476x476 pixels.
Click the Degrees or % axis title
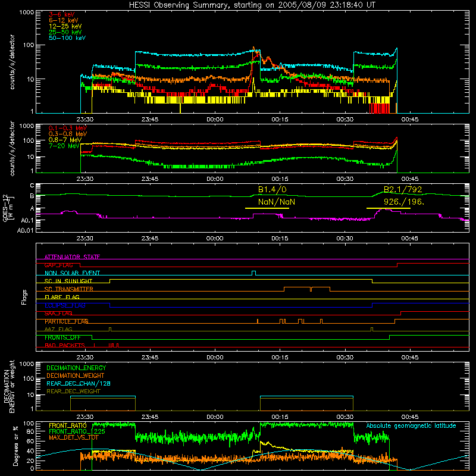(15, 446)
